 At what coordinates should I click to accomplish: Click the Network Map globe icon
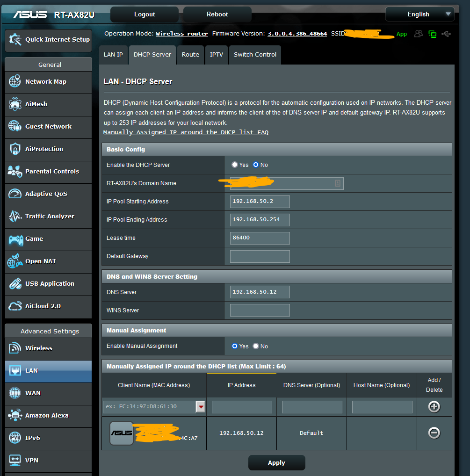[x=15, y=82]
